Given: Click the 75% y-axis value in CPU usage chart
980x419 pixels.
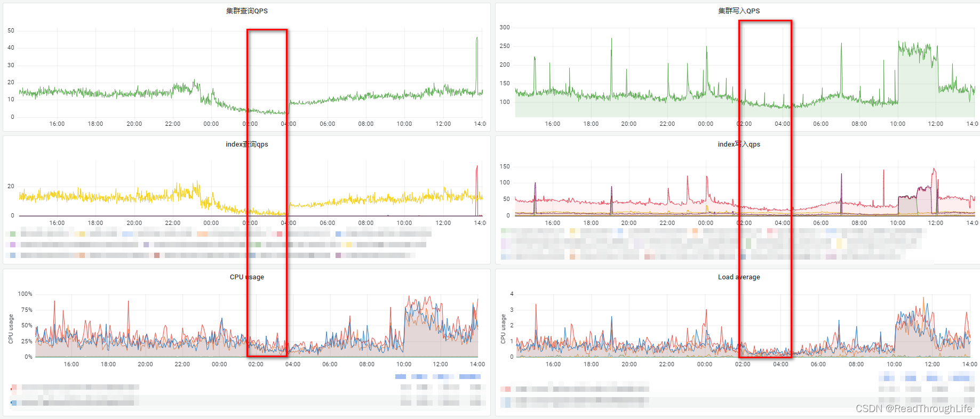Looking at the screenshot, I should click(x=27, y=310).
